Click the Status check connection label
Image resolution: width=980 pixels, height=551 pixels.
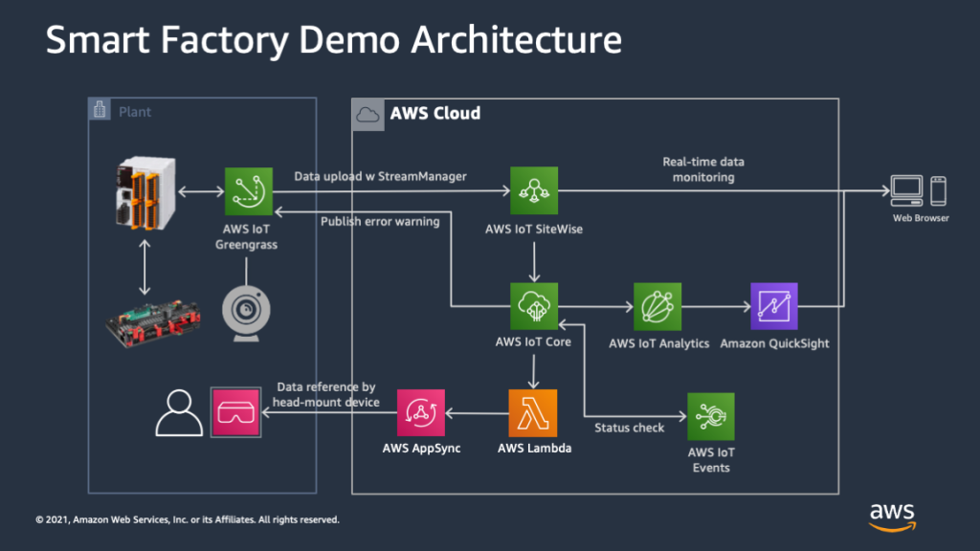click(630, 428)
